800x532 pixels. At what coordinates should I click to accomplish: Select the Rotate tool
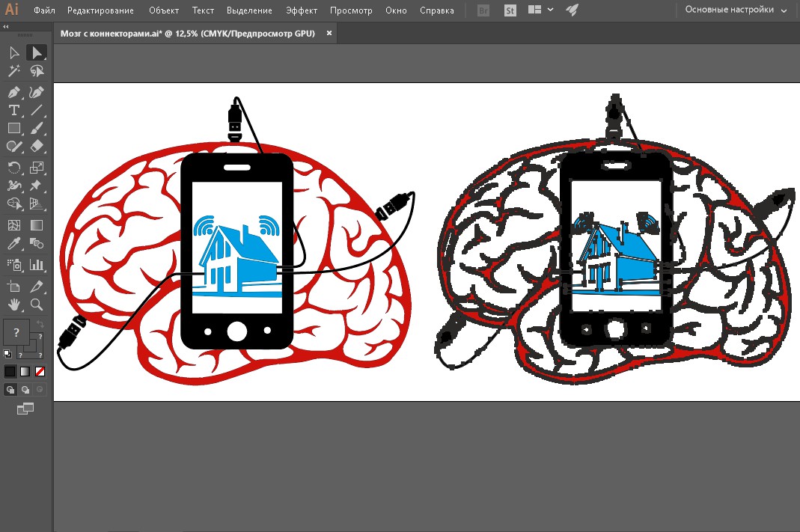click(13, 167)
